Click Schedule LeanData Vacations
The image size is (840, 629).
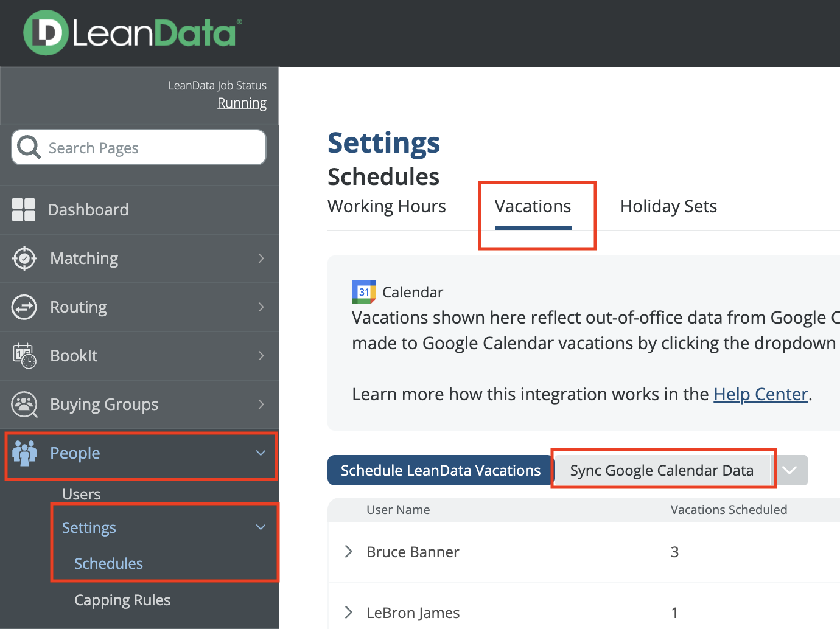pos(439,470)
